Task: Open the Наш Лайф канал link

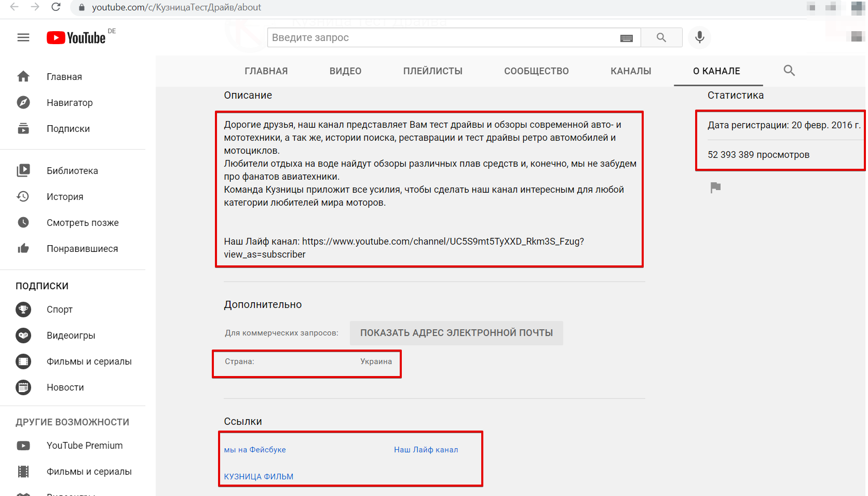Action: [x=426, y=450]
